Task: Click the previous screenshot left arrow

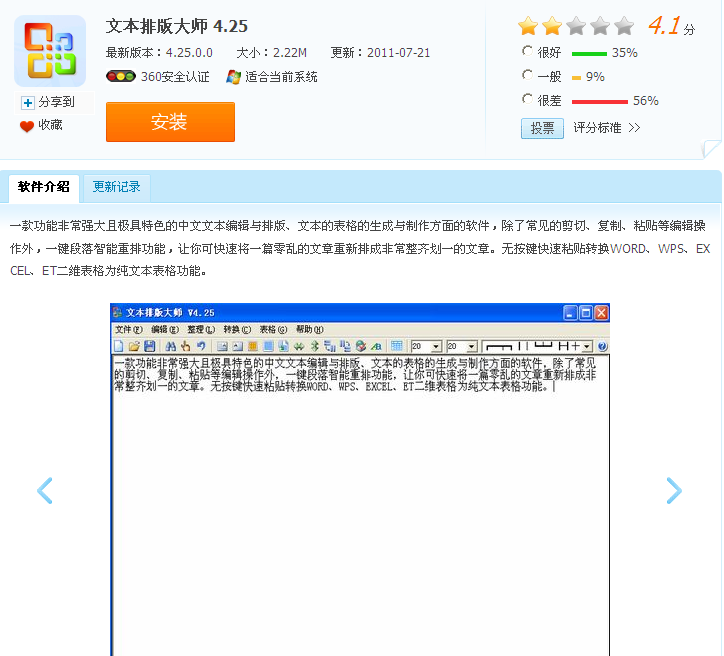Action: pos(45,490)
